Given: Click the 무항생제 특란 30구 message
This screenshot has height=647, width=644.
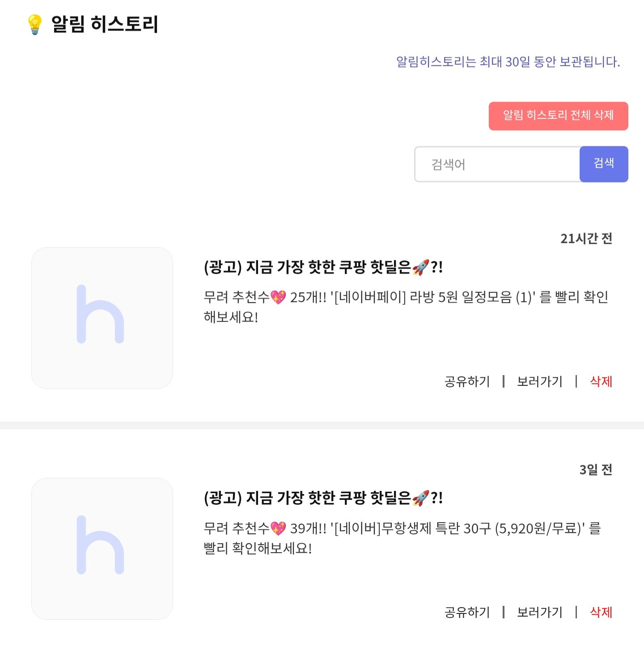Looking at the screenshot, I should pos(402,538).
